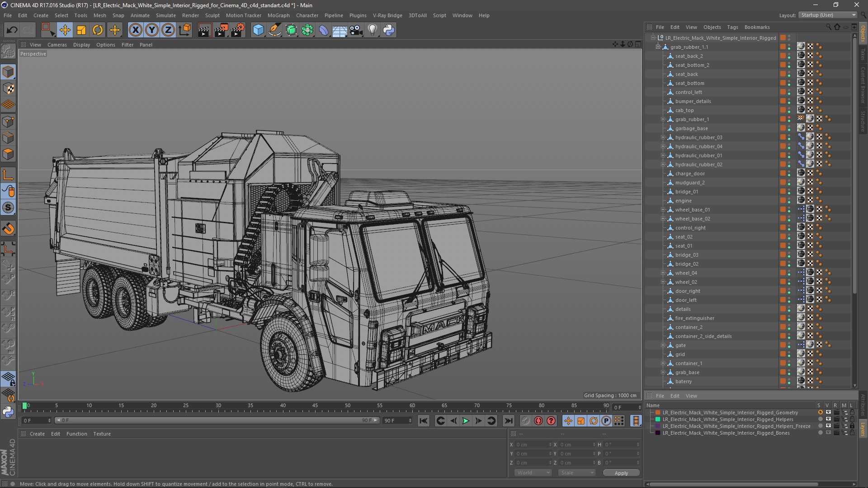Toggle Z axis lock
868x488 pixels.
click(x=168, y=30)
